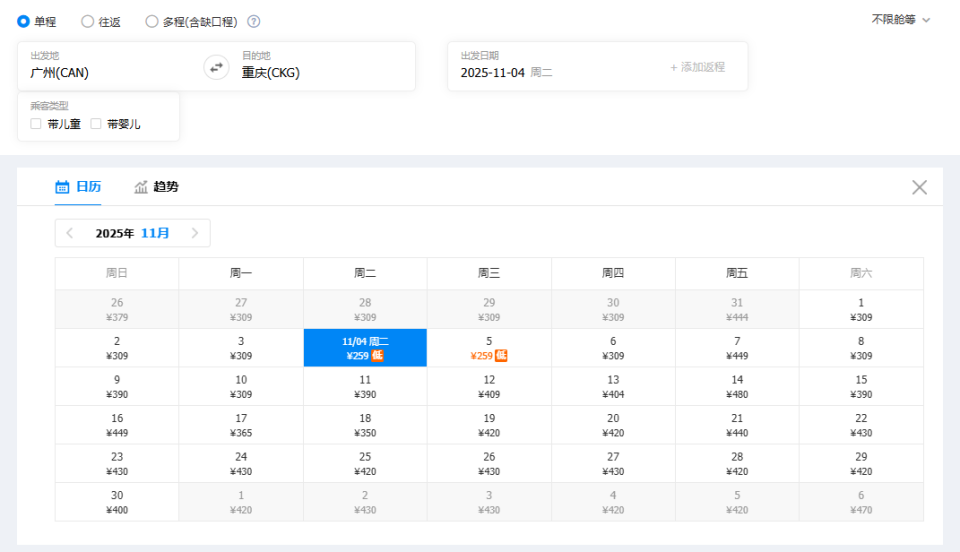Click the destination field 重庆(CKG)

pyautogui.click(x=322, y=66)
